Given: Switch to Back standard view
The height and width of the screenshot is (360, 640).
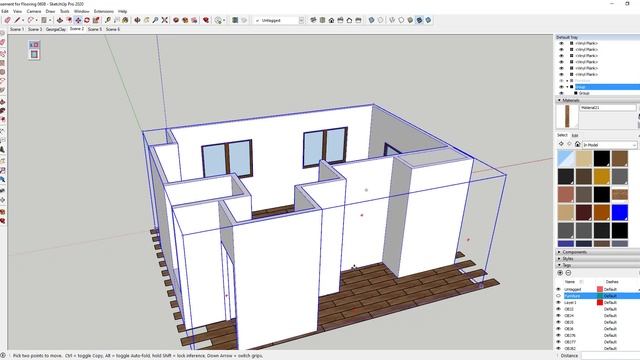Looking at the screenshot, I should [349, 20].
